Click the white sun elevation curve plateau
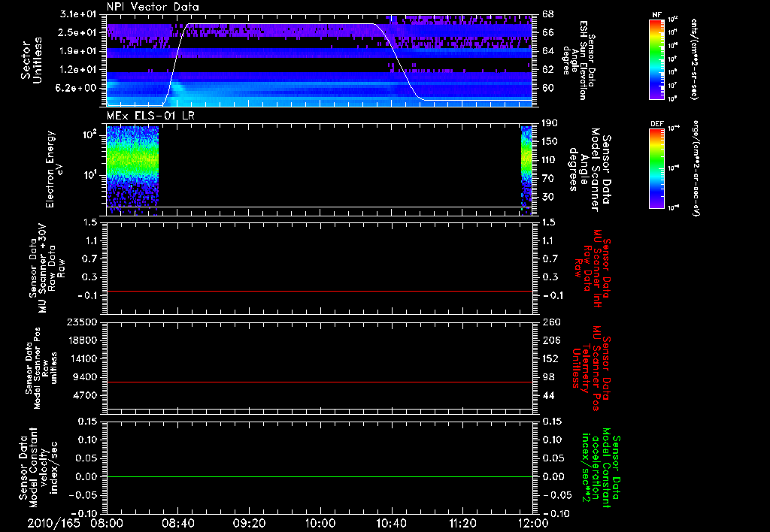770x532 pixels. (280, 23)
